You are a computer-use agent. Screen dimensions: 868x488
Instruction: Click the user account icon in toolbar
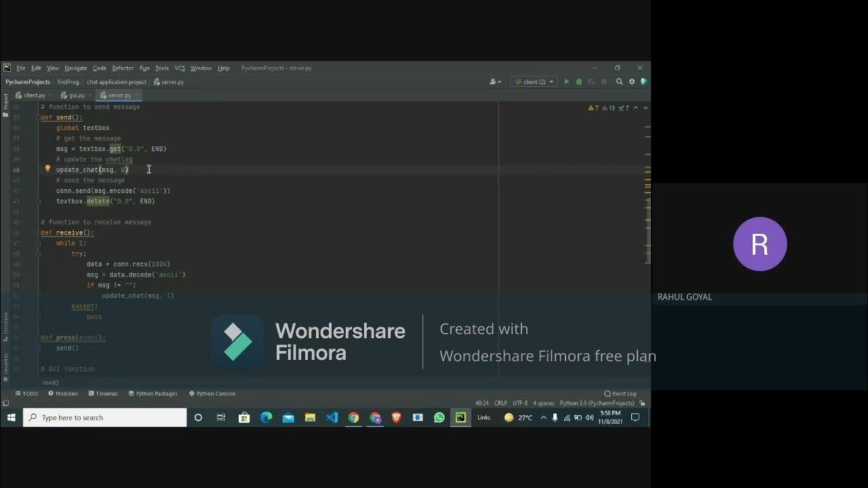coord(495,82)
